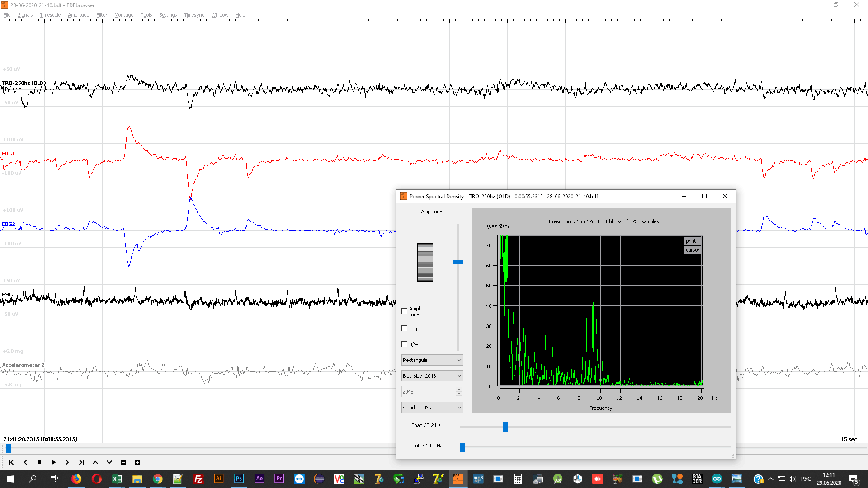
Task: Click the EMG signal label
Action: pyautogui.click(x=7, y=295)
